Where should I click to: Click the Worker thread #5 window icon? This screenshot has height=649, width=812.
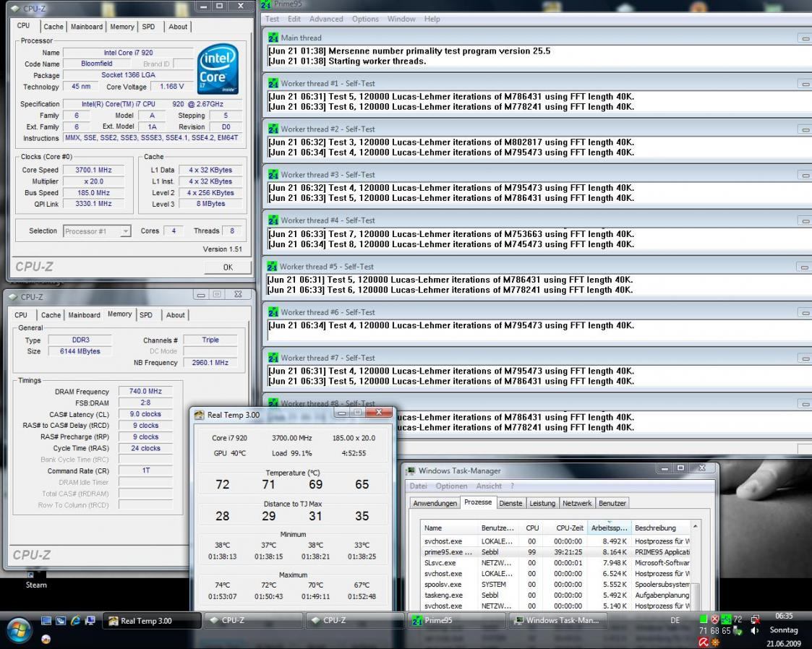point(272,267)
